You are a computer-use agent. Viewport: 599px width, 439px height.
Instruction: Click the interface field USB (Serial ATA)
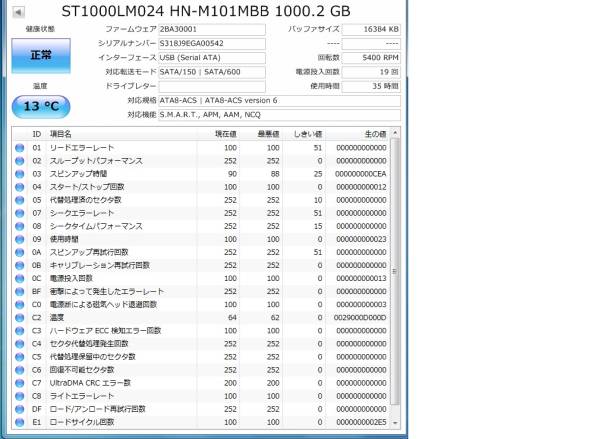coord(212,58)
